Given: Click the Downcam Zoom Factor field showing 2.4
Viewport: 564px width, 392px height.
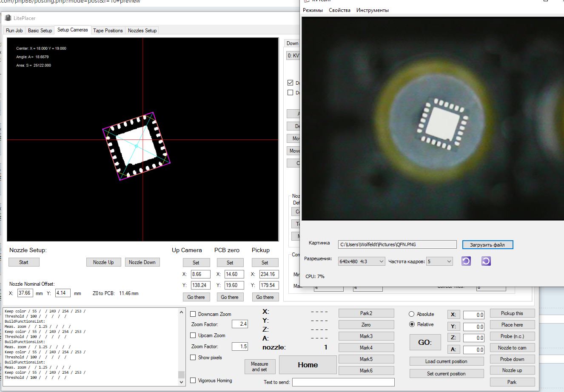Looking at the screenshot, I should pos(240,324).
